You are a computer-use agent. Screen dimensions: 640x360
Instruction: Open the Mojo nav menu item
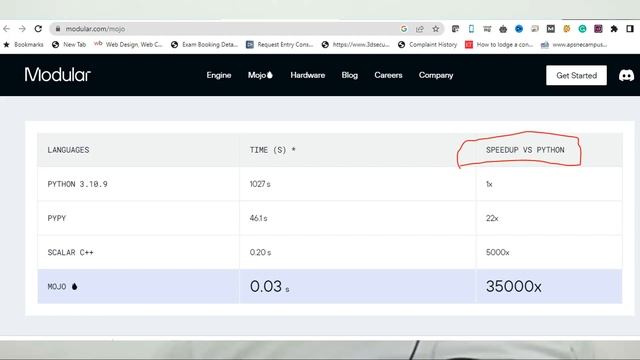(260, 75)
